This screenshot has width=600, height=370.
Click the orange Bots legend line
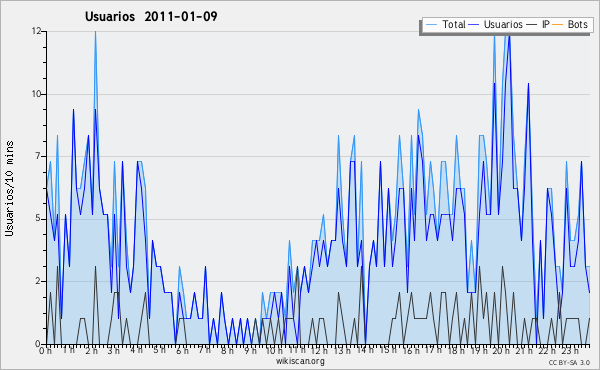[558, 25]
